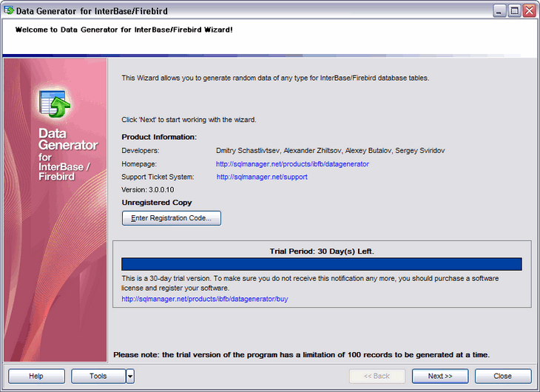Viewport: 540px width, 392px height.
Task: Click 'Homepage:' label
Action: click(139, 164)
